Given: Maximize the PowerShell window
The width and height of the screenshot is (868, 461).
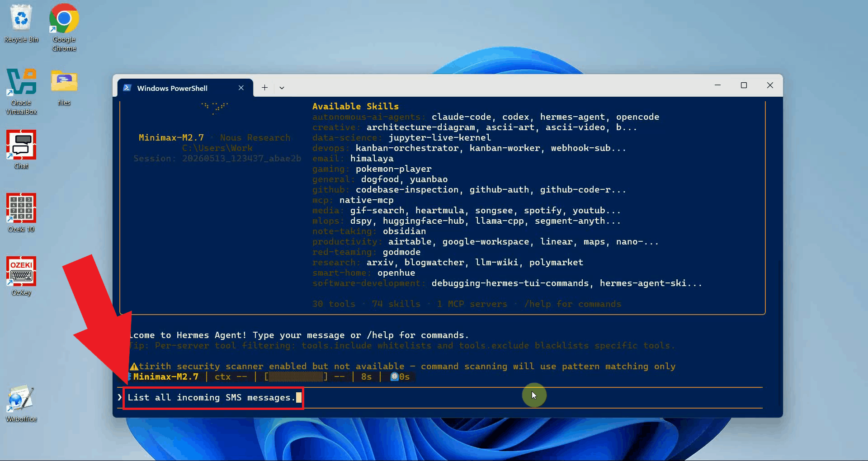Looking at the screenshot, I should (x=744, y=85).
